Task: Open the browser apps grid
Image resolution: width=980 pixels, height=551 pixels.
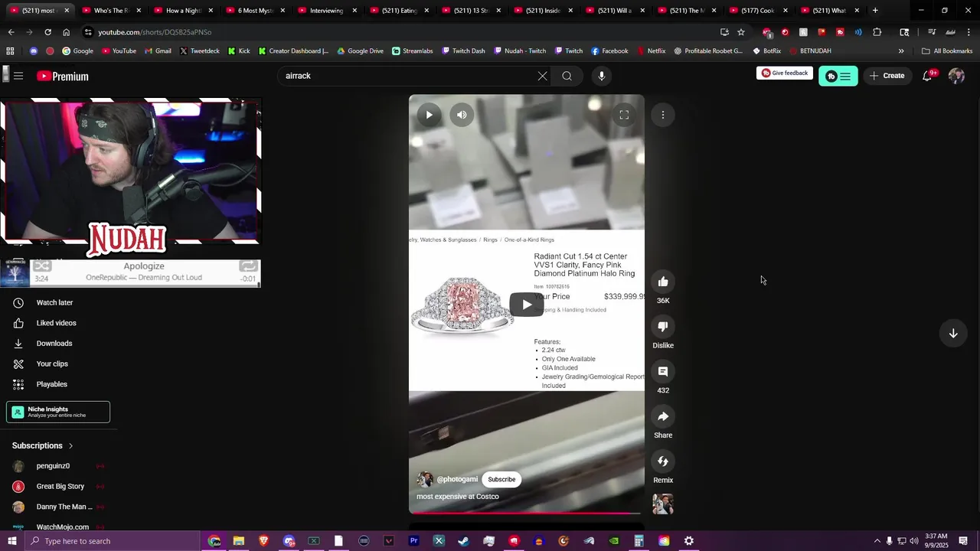Action: click(10, 51)
